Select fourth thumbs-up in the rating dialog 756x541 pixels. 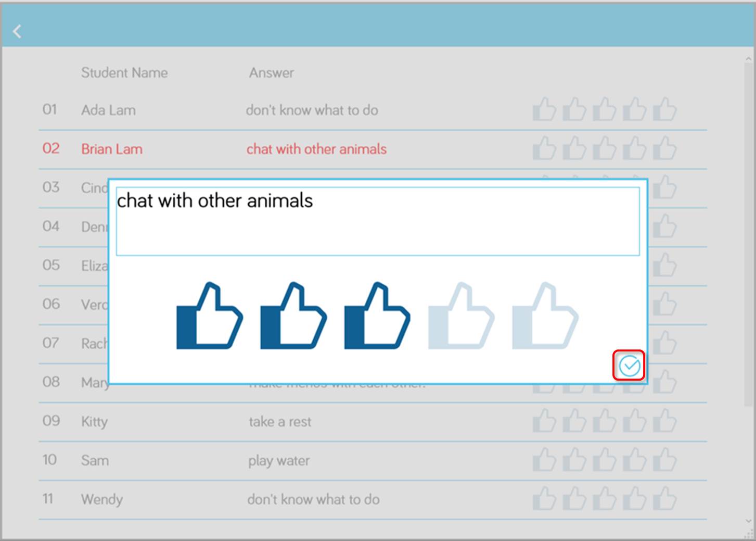461,316
